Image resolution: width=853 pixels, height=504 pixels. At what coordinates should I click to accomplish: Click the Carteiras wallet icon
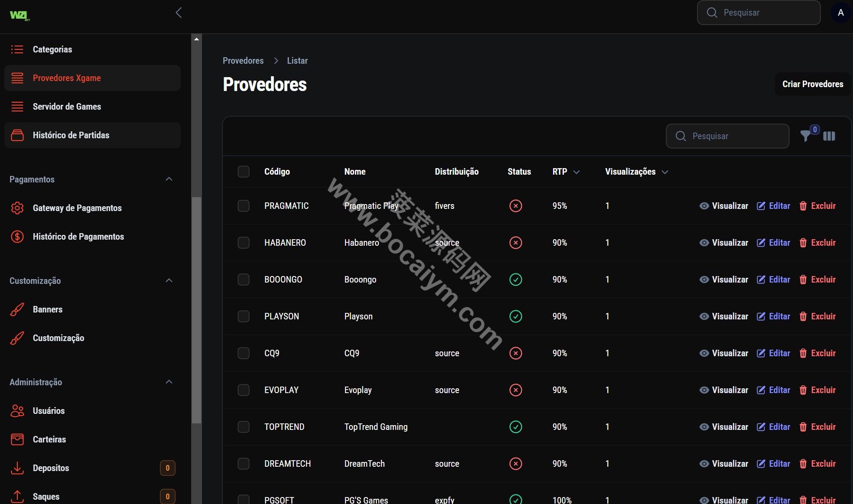[x=17, y=439]
